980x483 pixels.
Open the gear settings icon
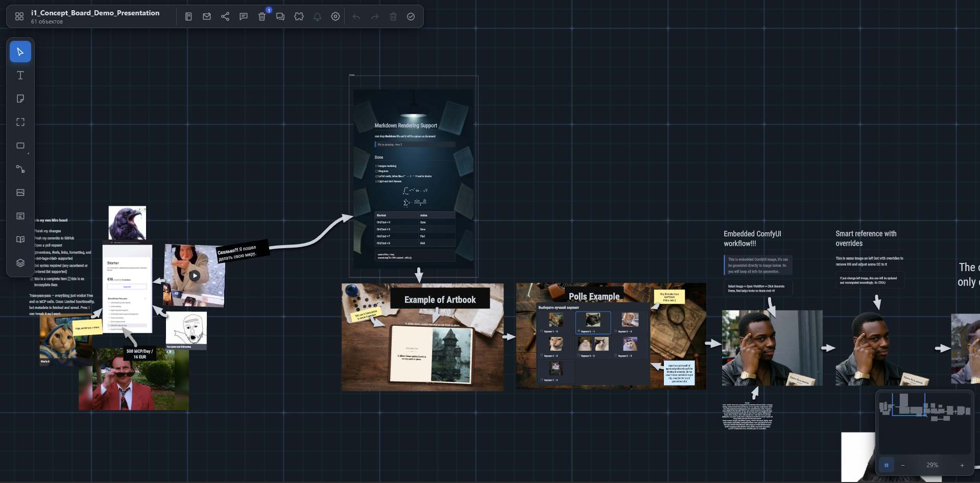336,16
